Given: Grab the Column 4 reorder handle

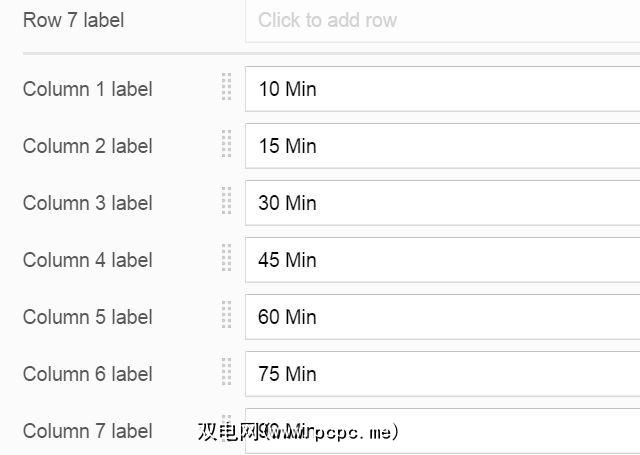Looking at the screenshot, I should coord(227,259).
